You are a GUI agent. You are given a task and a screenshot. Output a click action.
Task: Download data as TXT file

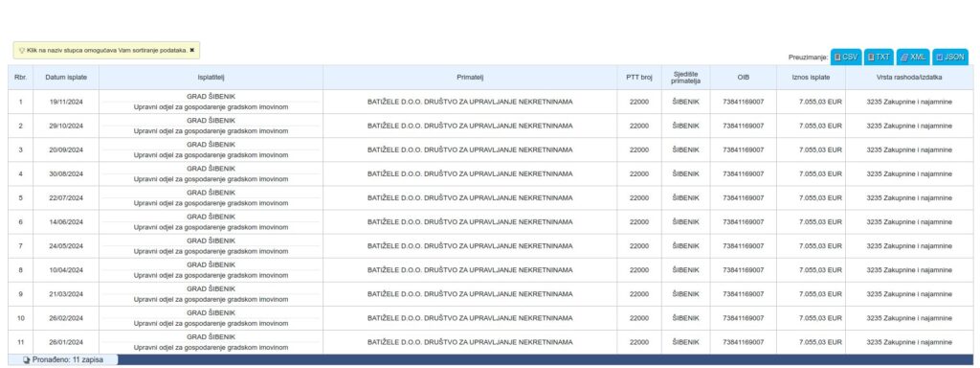click(879, 57)
